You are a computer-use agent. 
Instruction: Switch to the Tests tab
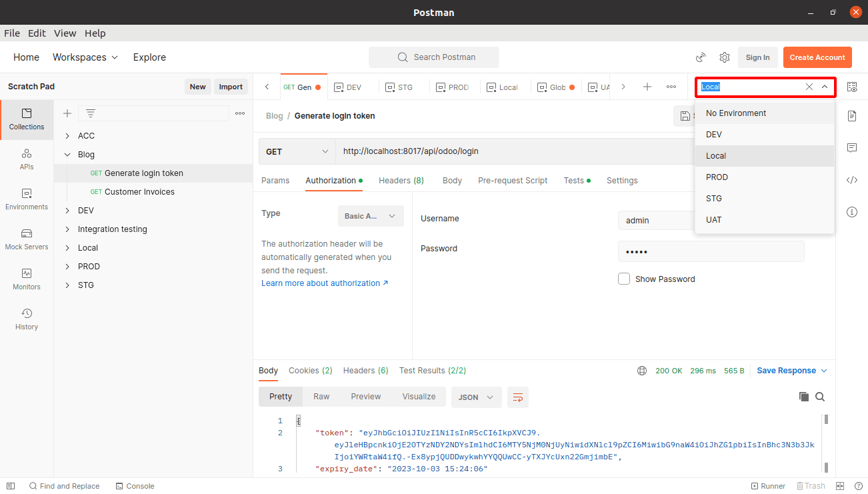click(x=577, y=181)
